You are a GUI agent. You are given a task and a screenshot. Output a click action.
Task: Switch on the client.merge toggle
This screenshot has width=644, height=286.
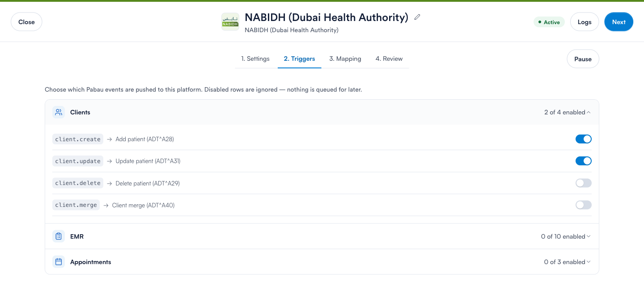pyautogui.click(x=584, y=205)
